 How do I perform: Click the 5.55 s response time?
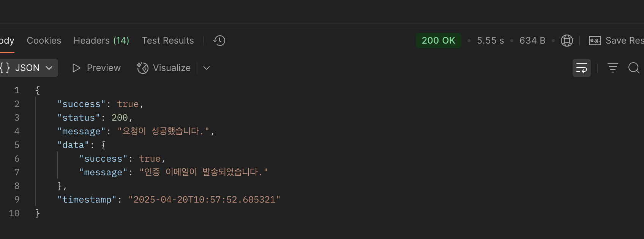pyautogui.click(x=491, y=41)
